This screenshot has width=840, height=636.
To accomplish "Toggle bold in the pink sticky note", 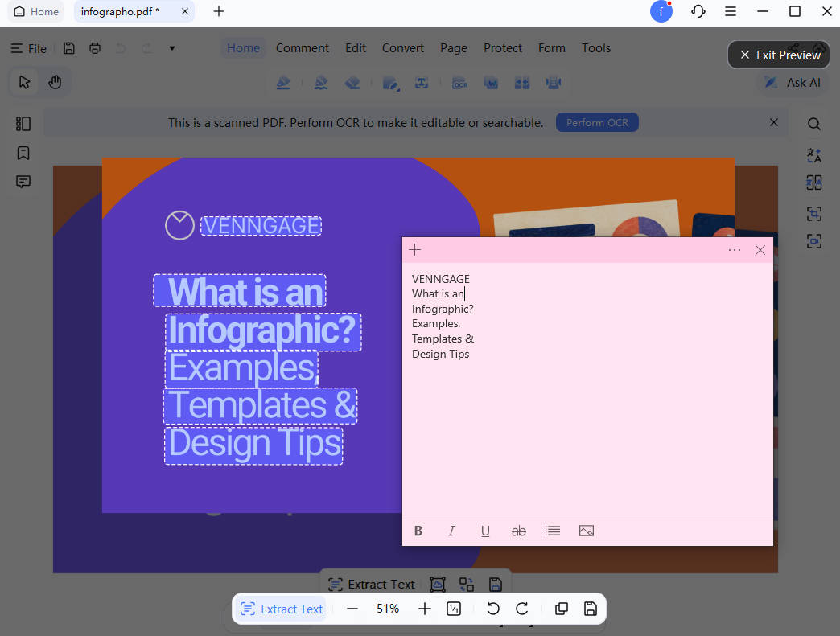I will (x=418, y=531).
